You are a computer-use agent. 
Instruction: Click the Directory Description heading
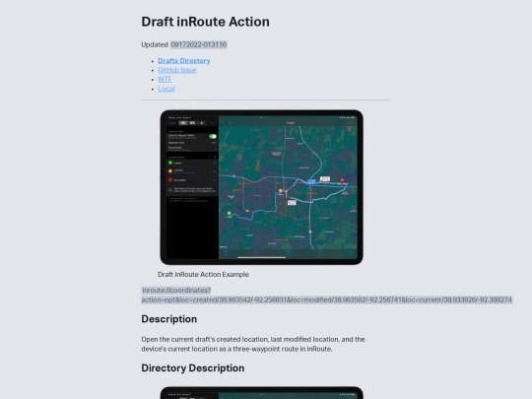click(x=193, y=367)
